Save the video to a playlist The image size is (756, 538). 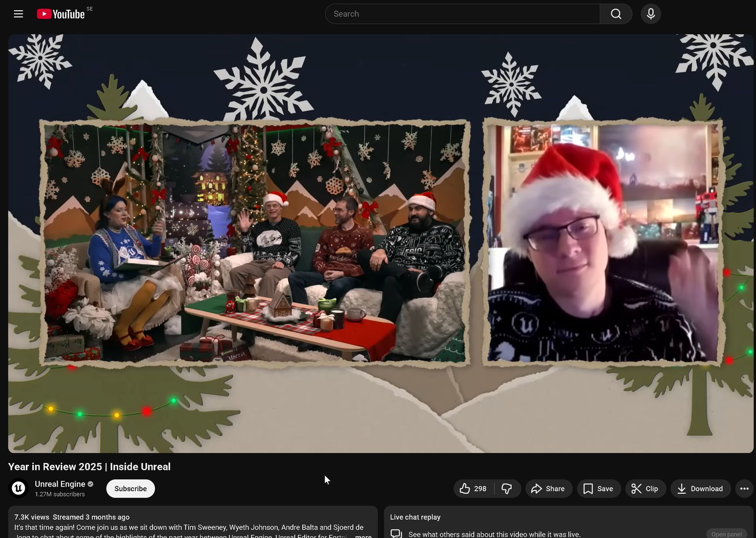[x=598, y=488]
